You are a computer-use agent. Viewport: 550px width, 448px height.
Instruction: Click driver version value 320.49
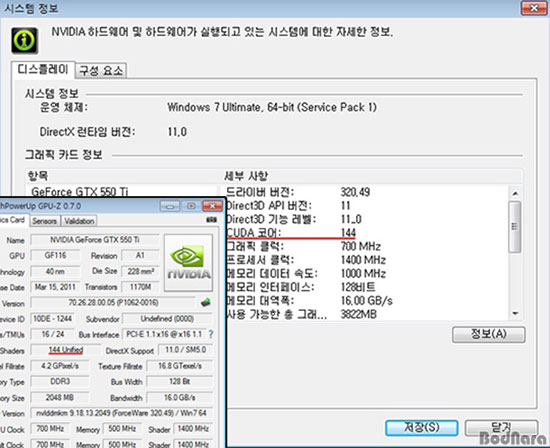click(355, 192)
